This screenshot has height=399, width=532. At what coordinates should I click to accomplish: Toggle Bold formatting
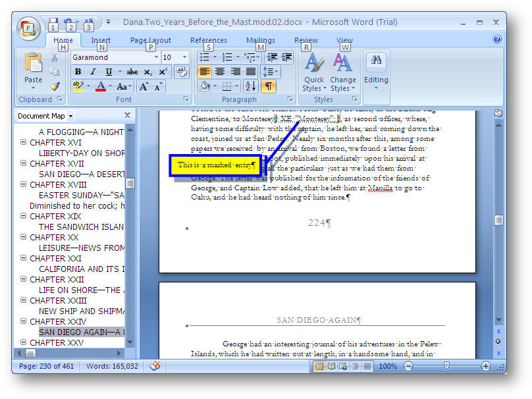(x=78, y=72)
